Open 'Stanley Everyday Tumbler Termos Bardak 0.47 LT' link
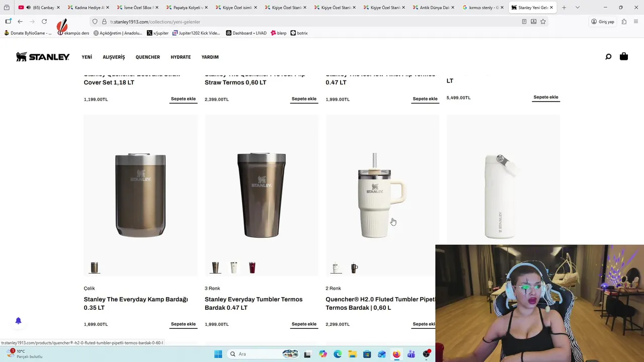 coord(254,303)
